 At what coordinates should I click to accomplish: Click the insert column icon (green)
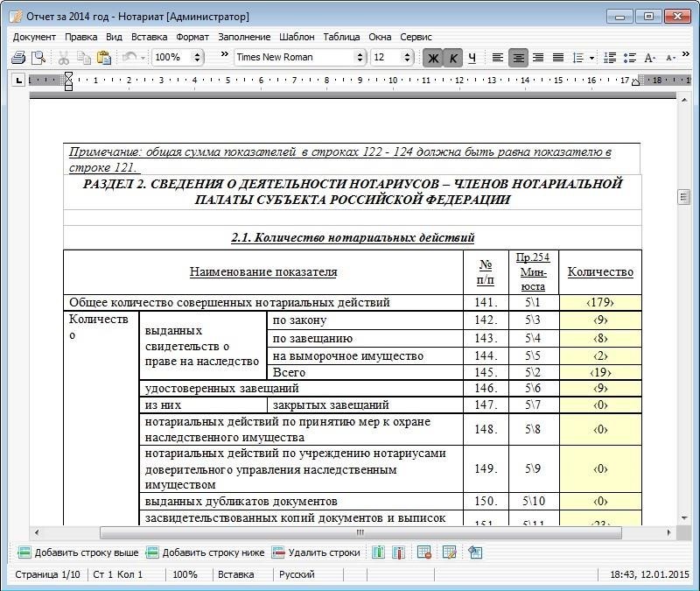[378, 552]
